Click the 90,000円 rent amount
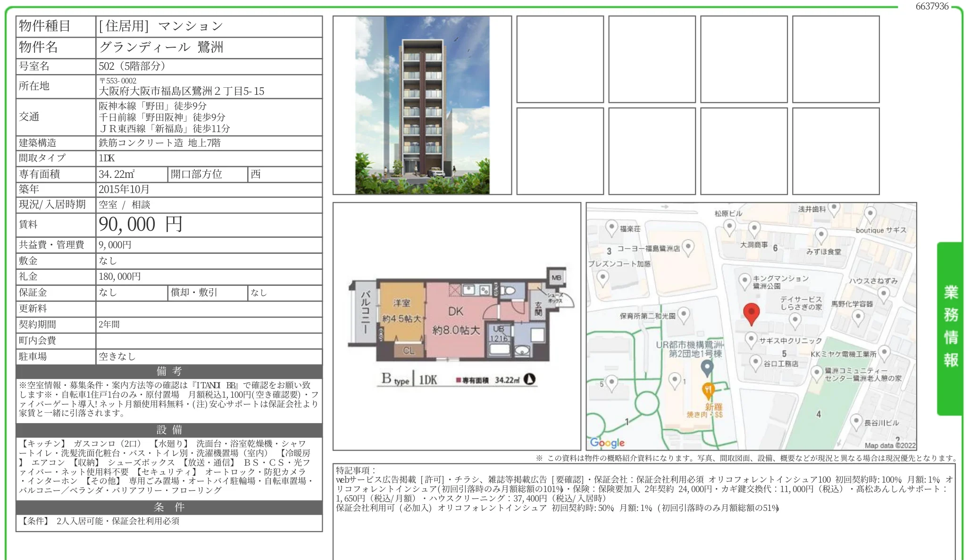970x560 pixels. pos(140,225)
